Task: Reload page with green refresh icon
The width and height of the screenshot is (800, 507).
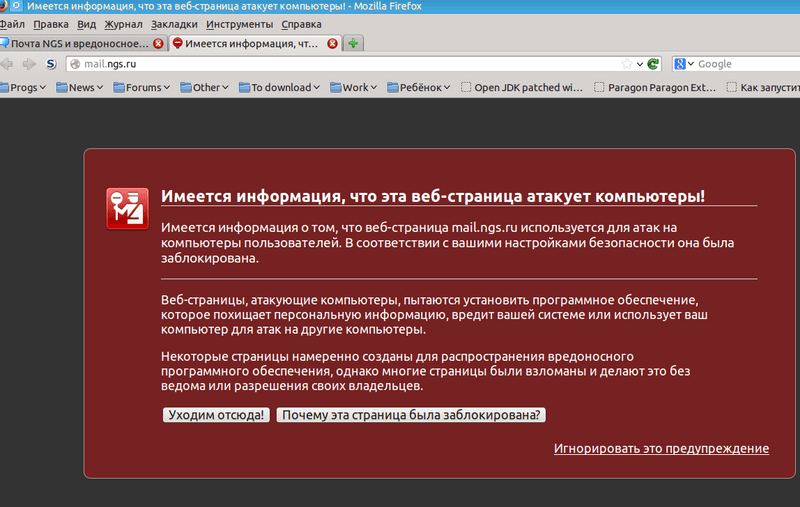Action: (x=653, y=64)
